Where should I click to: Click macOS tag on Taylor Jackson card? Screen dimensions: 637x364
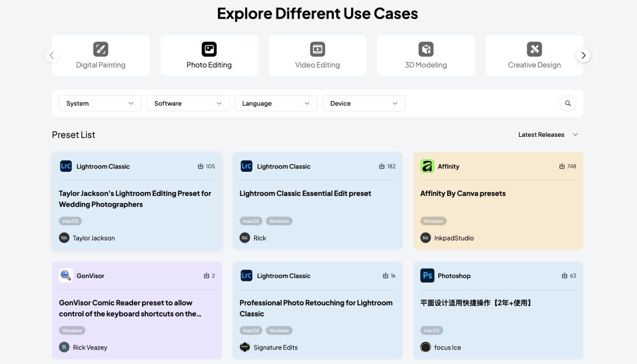70,221
